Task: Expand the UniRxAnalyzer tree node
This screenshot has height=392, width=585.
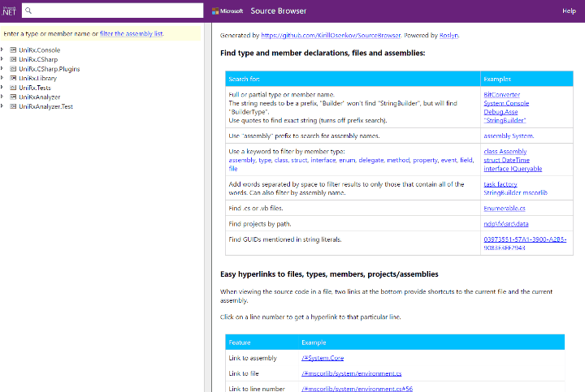Action: (x=2, y=97)
